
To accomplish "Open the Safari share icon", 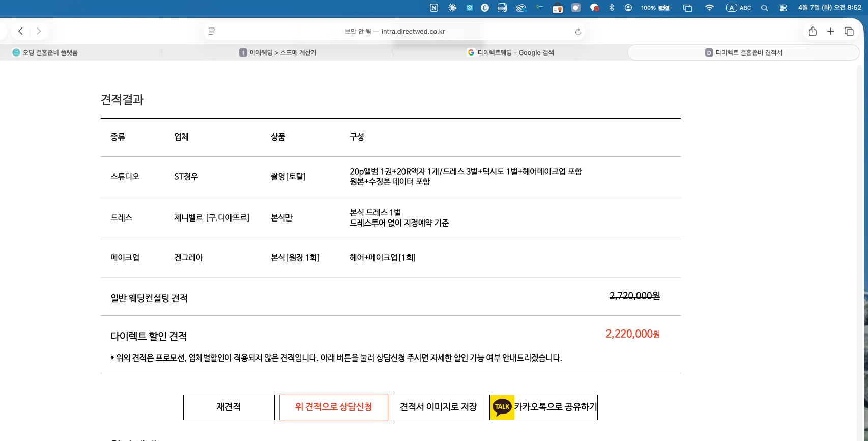I will pyautogui.click(x=813, y=31).
